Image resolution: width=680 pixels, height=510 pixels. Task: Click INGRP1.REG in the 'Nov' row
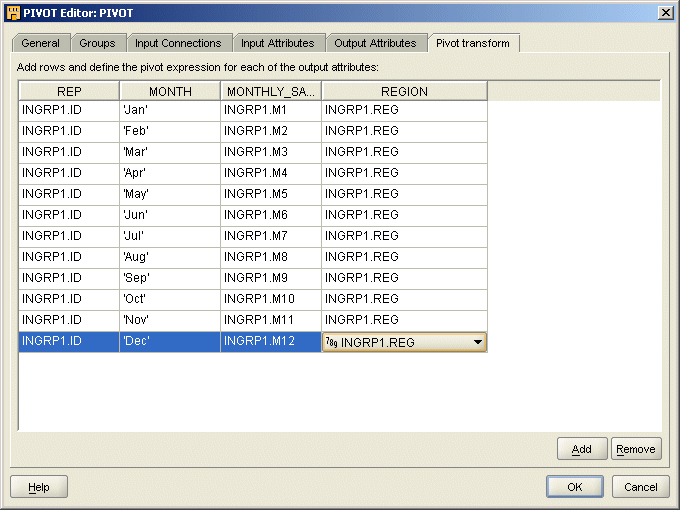(405, 320)
